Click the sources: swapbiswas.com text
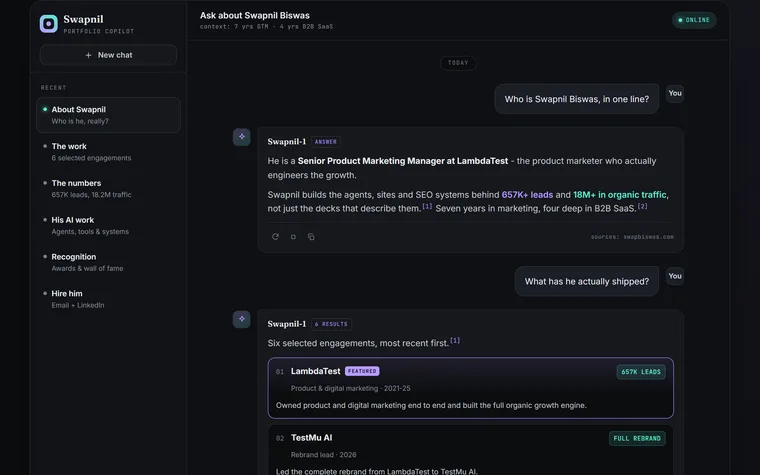760x475 pixels. point(632,237)
